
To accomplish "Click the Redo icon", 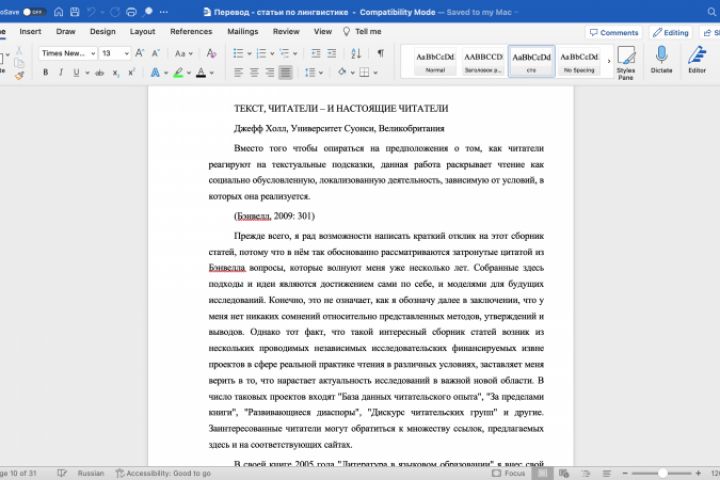I will pyautogui.click(x=115, y=12).
